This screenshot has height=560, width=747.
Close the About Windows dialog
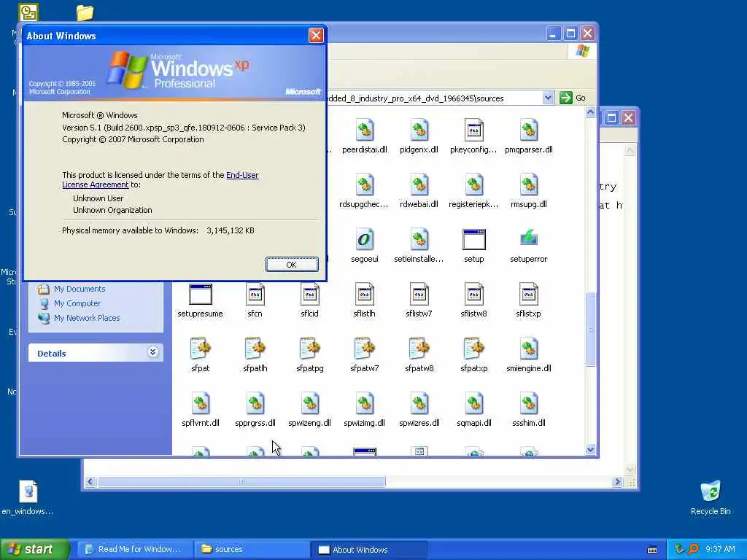[x=316, y=35]
